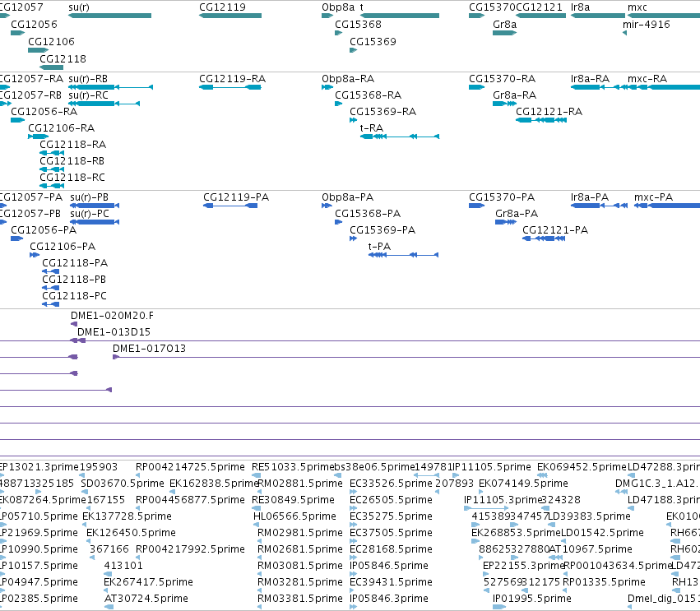Click the AT30724.5prime EST label
The height and width of the screenshot is (611, 700).
146,599
